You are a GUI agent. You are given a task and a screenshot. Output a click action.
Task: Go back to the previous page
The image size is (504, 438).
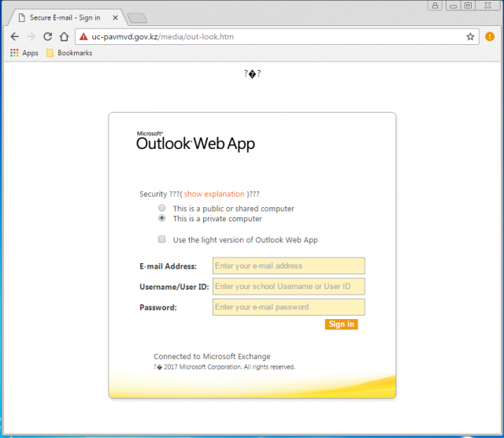[15, 37]
